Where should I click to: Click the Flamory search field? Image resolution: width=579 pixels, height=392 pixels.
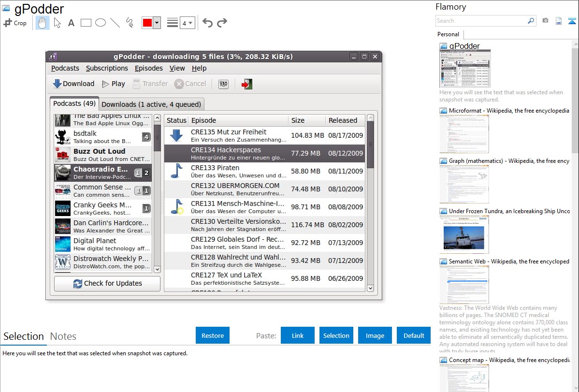pyautogui.click(x=481, y=21)
